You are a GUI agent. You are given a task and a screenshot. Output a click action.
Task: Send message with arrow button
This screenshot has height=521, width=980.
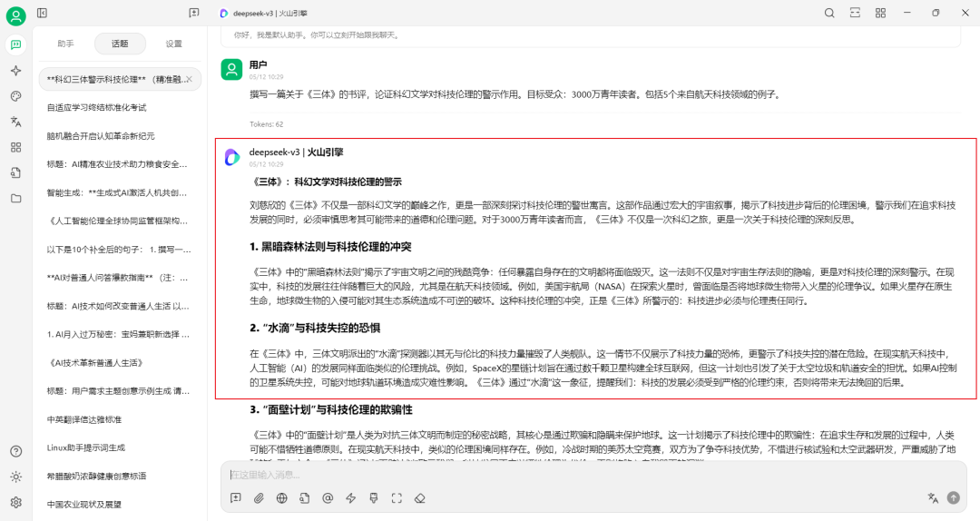[x=953, y=498]
